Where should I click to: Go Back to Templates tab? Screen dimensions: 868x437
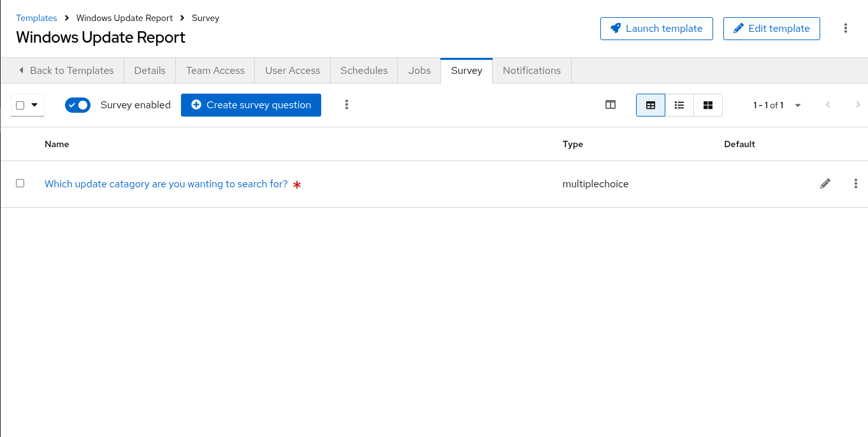(66, 71)
